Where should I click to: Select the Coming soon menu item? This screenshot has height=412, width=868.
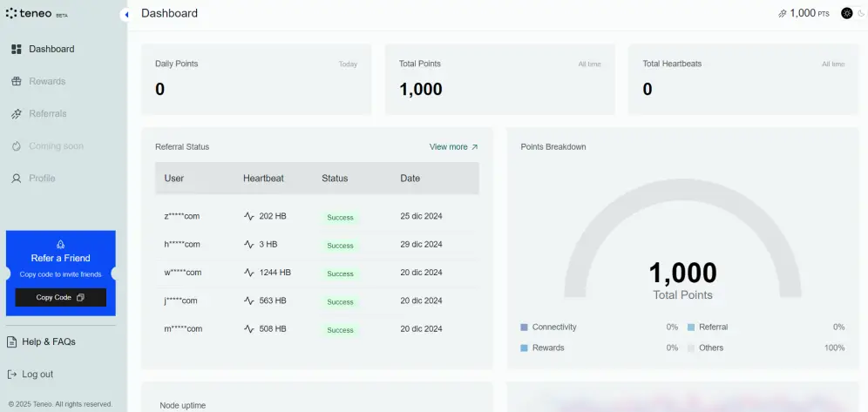click(56, 146)
